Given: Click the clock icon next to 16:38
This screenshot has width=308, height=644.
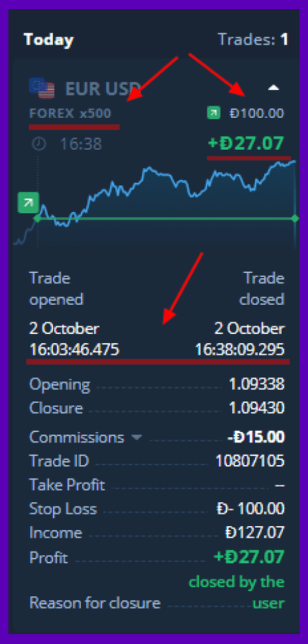Looking at the screenshot, I should pos(39,143).
